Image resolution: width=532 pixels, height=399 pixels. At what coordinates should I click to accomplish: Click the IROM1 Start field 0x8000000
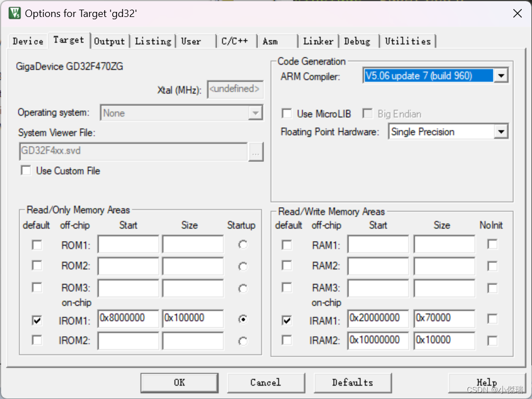tap(128, 318)
